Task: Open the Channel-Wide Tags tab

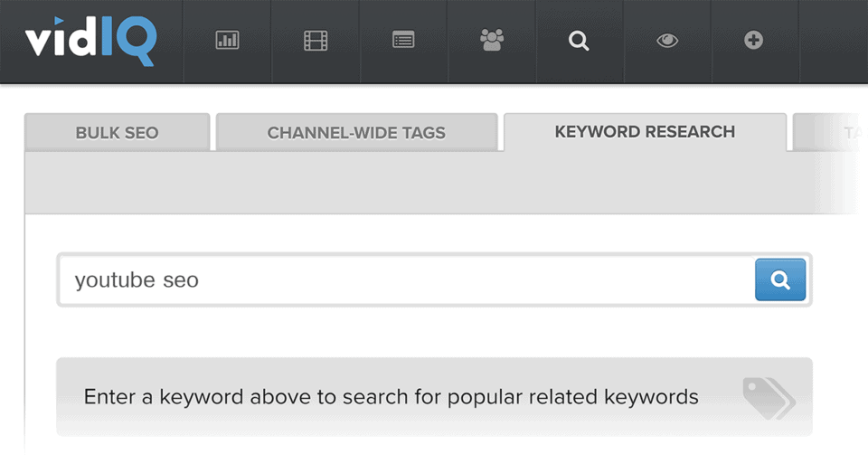Action: pyautogui.click(x=356, y=133)
